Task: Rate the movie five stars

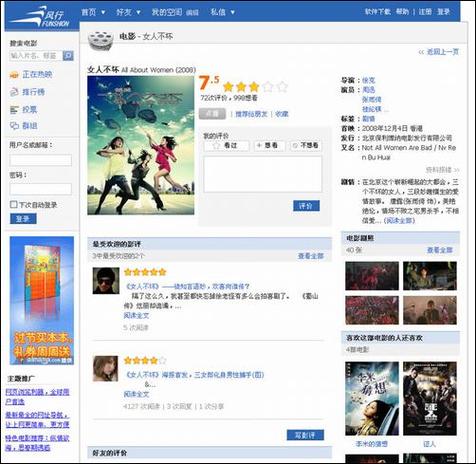Action: 282,87
